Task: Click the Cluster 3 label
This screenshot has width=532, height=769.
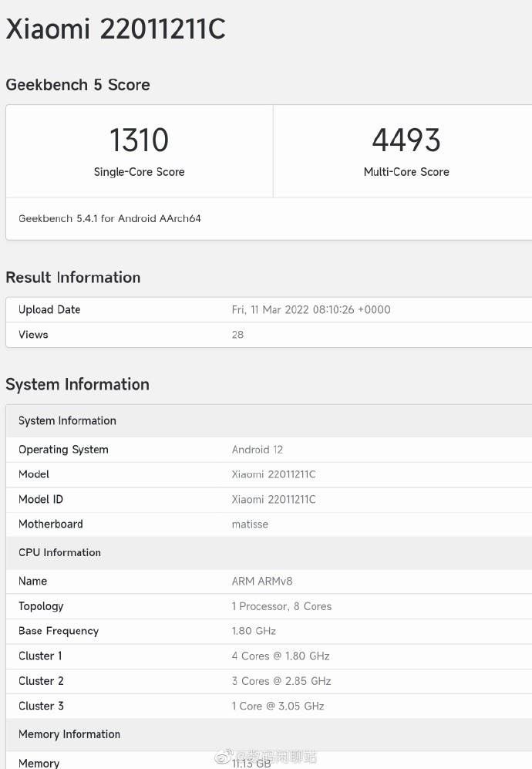Action: [41, 707]
